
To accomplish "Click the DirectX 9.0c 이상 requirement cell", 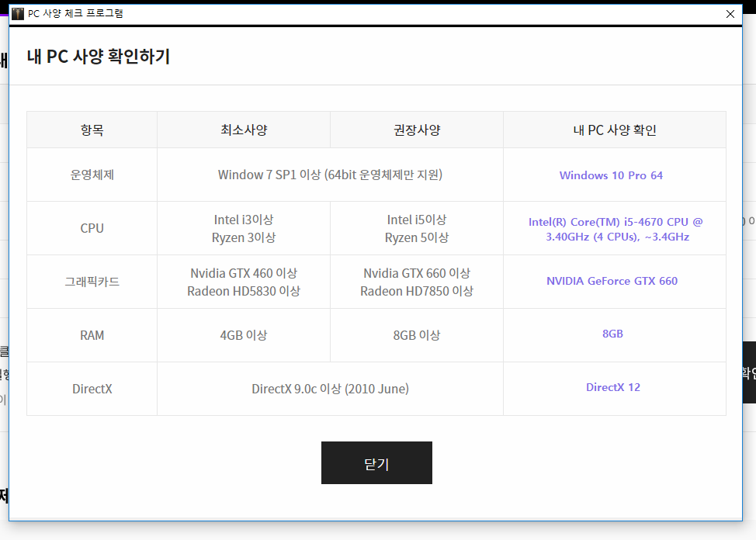I will click(330, 389).
